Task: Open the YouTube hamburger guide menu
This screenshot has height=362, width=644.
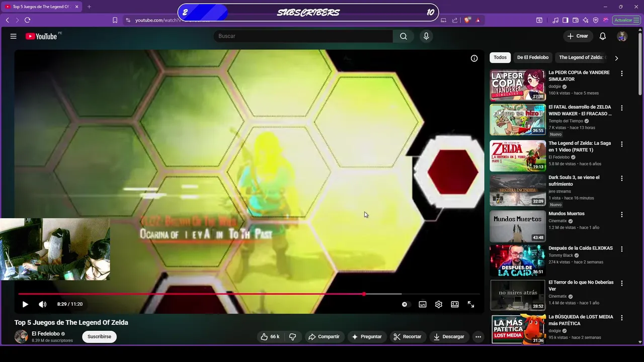Action: click(14, 36)
